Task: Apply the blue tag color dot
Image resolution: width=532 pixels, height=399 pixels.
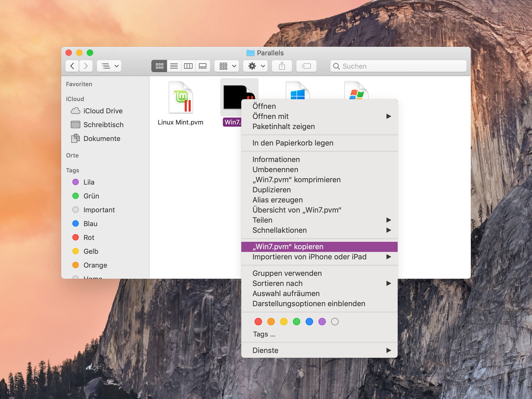Action: (x=309, y=322)
